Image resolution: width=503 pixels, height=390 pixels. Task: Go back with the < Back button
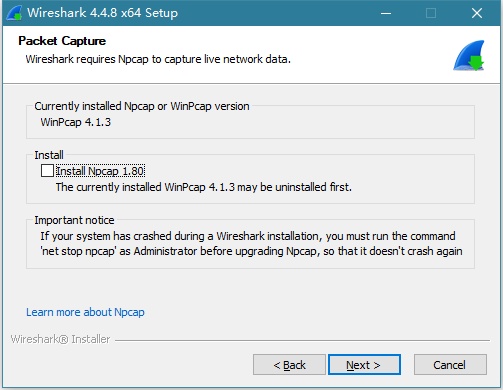tap(289, 365)
